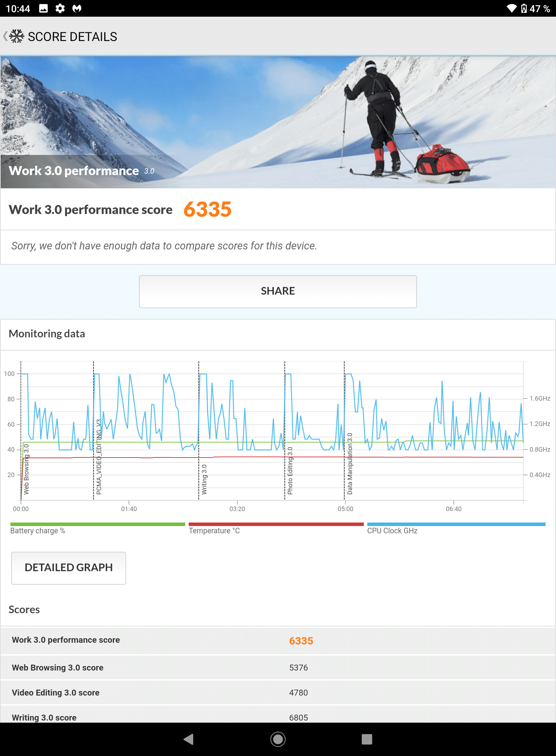Tap the Monitoring data heading
Image resolution: width=556 pixels, height=756 pixels.
(47, 334)
